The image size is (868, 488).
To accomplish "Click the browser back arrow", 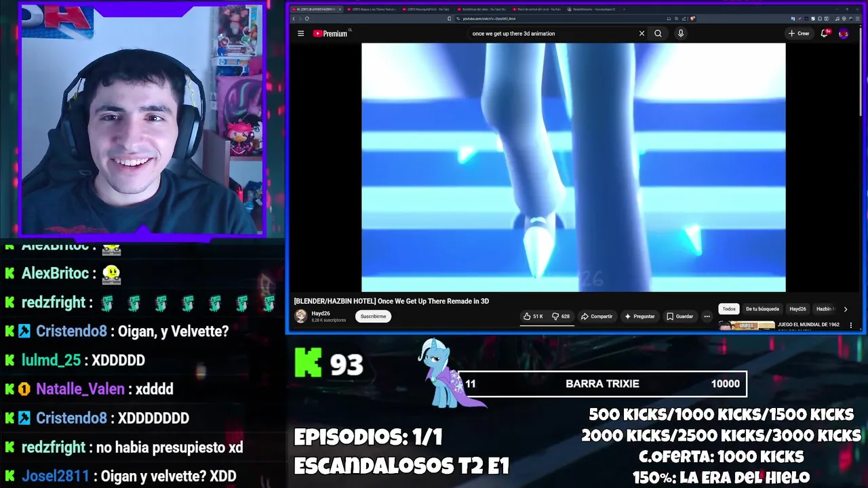I will point(294,18).
